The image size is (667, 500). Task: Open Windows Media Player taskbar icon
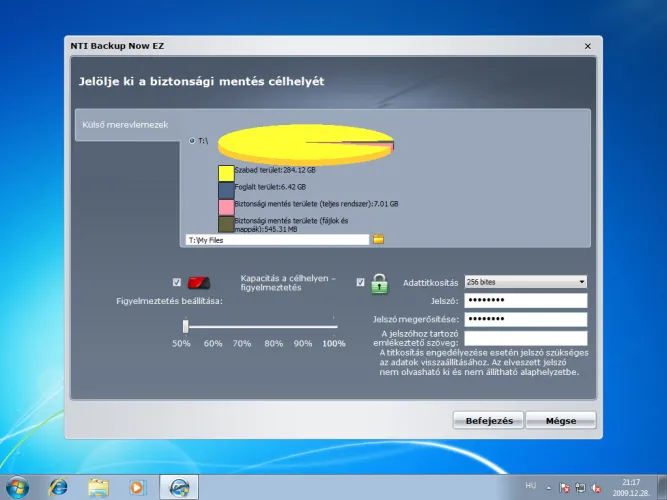click(137, 487)
